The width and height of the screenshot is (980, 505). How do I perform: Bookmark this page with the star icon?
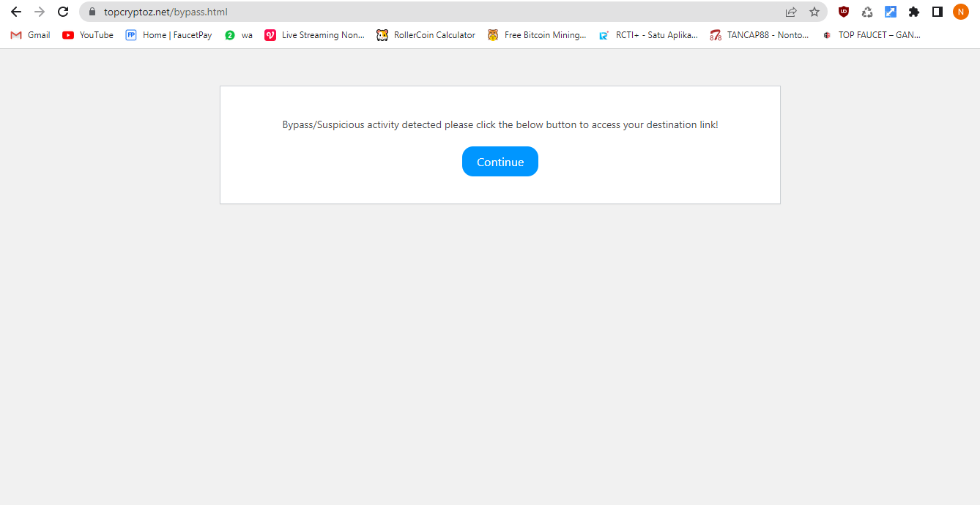point(814,12)
